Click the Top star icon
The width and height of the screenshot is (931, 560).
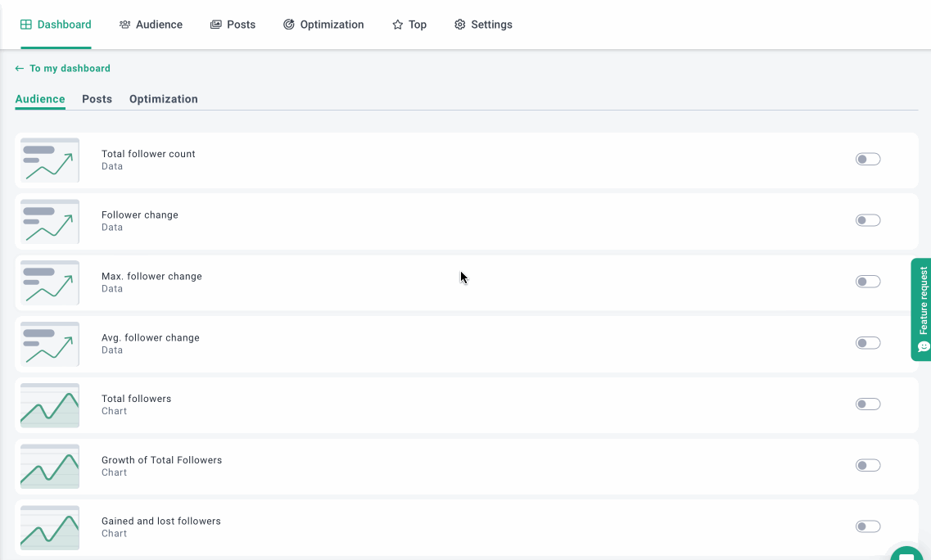(398, 25)
